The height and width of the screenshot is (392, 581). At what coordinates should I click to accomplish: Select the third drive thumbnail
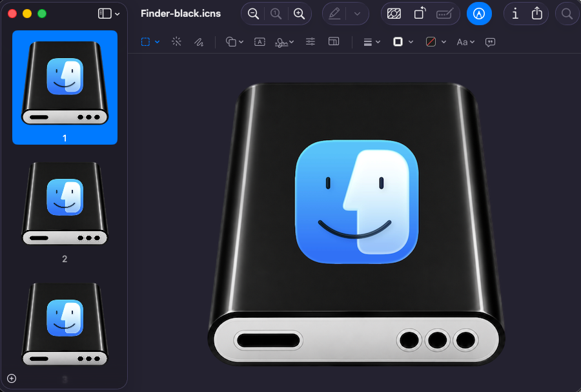[x=65, y=324]
